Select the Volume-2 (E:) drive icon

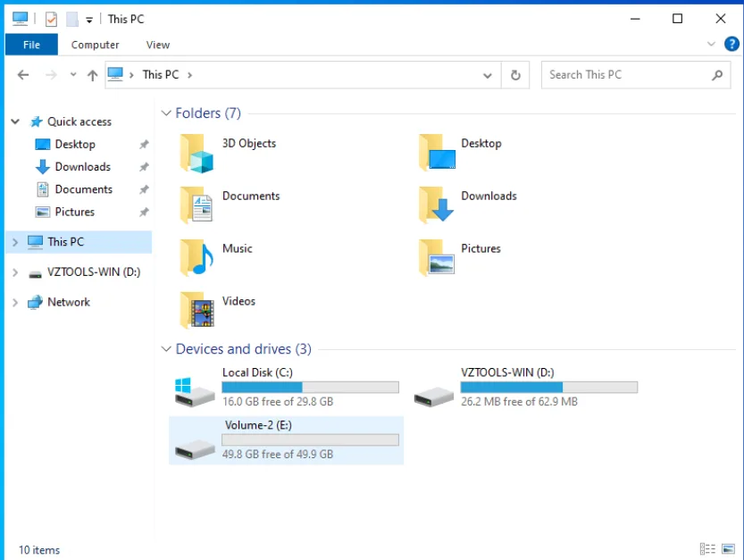point(195,449)
